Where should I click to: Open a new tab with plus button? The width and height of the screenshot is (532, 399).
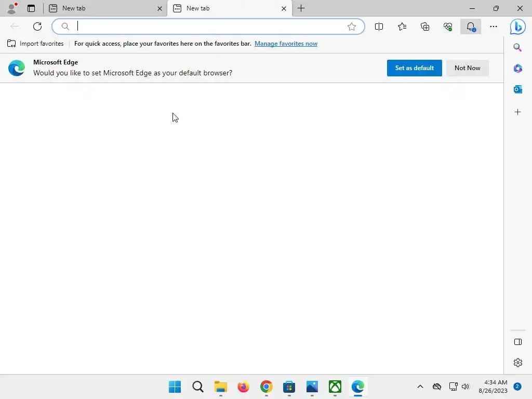coord(301,8)
